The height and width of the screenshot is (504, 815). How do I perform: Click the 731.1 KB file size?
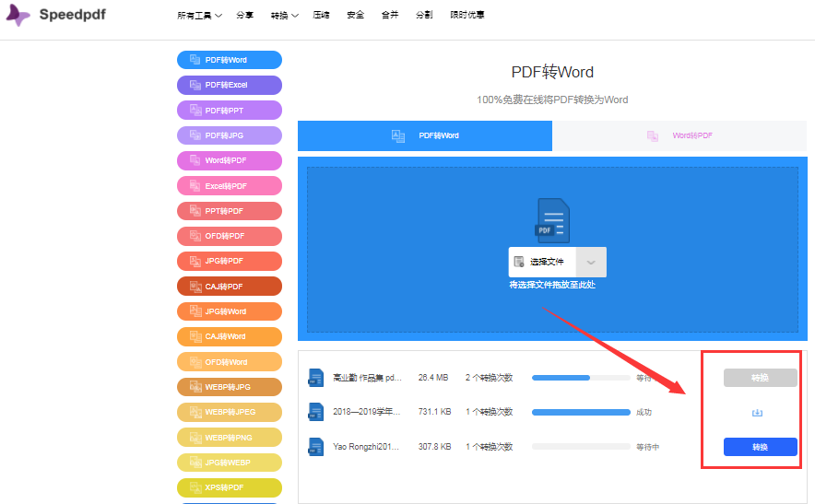[x=434, y=412]
